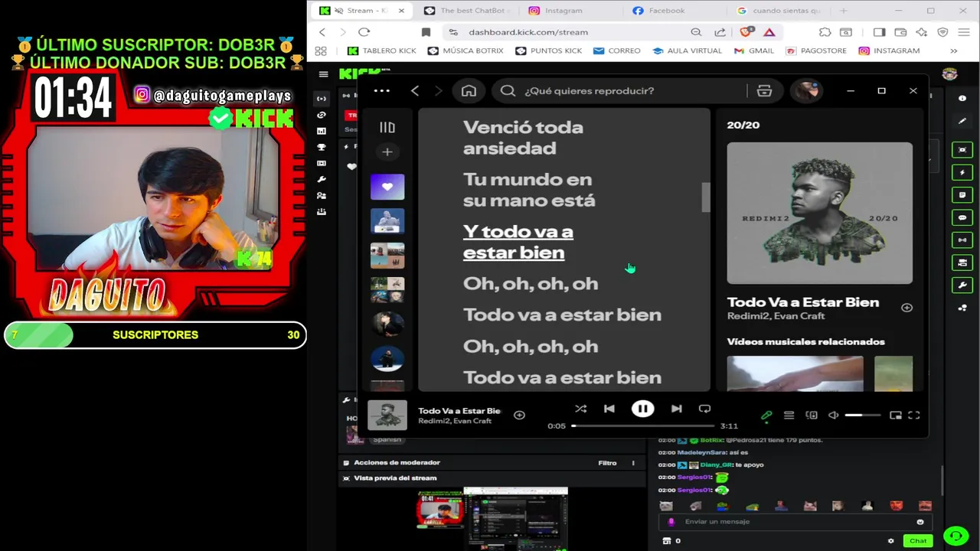The image size is (980, 551).
Task: Jump to lyric line 'Venció toda ansiedad'
Action: [x=523, y=138]
